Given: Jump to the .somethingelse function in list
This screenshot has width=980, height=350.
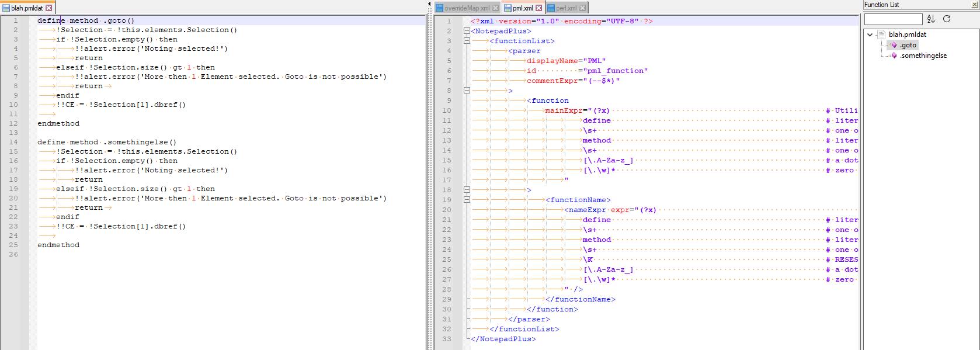Looking at the screenshot, I should click(x=923, y=56).
